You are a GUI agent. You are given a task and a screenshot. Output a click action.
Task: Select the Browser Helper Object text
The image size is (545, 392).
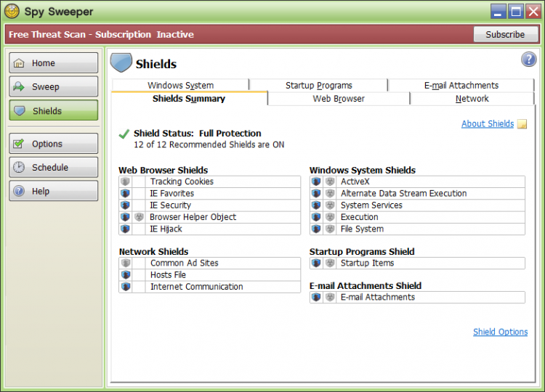point(193,217)
